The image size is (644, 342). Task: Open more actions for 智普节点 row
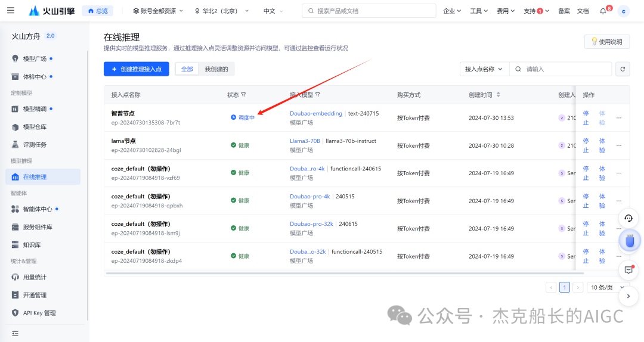click(619, 118)
